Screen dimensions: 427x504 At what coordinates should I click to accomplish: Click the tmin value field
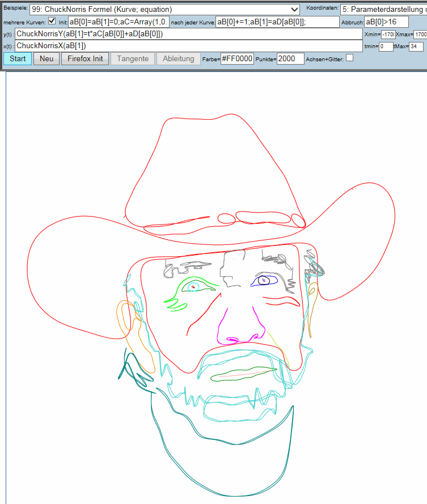coord(386,46)
